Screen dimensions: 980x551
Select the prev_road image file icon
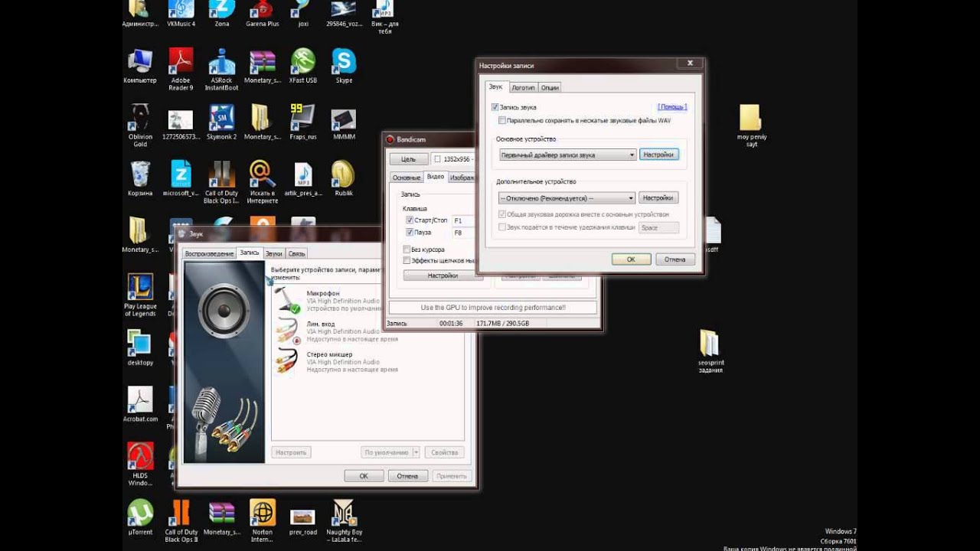[303, 521]
